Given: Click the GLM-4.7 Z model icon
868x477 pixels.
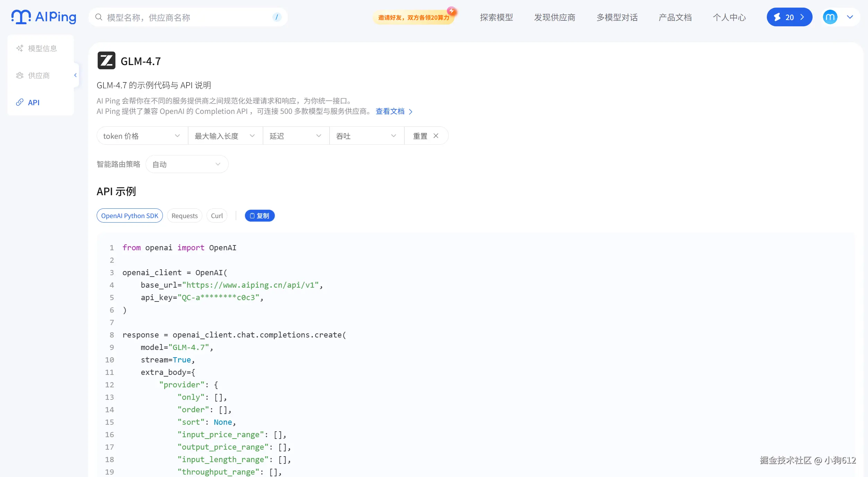Looking at the screenshot, I should (x=106, y=61).
